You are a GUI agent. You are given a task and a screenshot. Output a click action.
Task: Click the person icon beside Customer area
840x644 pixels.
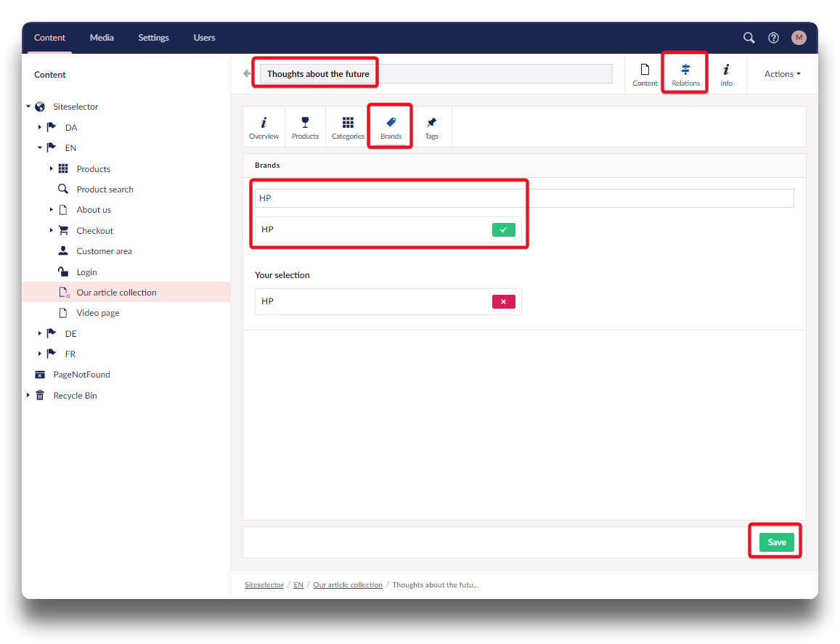click(63, 250)
